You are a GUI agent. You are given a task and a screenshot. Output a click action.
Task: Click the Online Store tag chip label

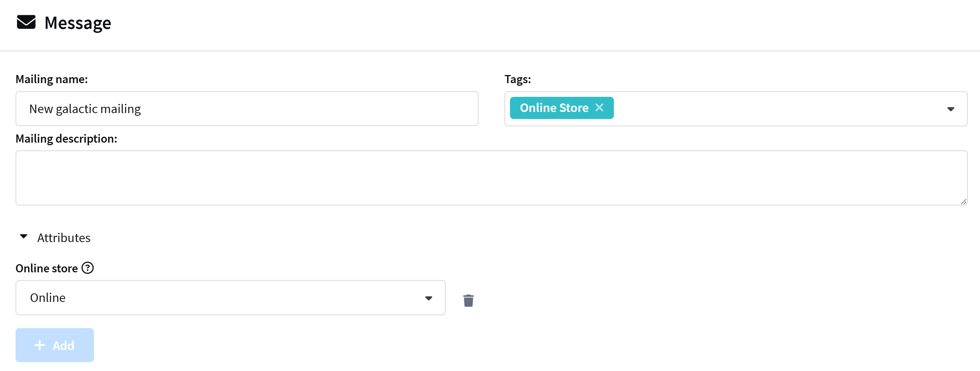pyautogui.click(x=554, y=108)
